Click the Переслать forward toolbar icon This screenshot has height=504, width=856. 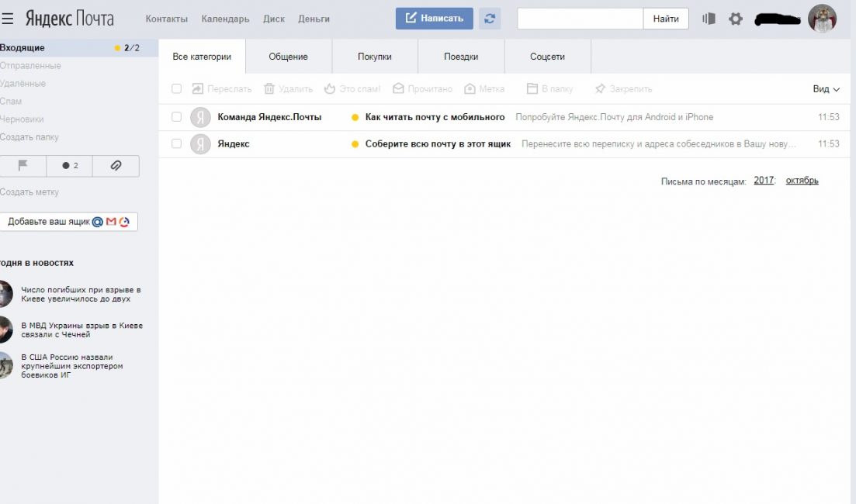[x=198, y=89]
